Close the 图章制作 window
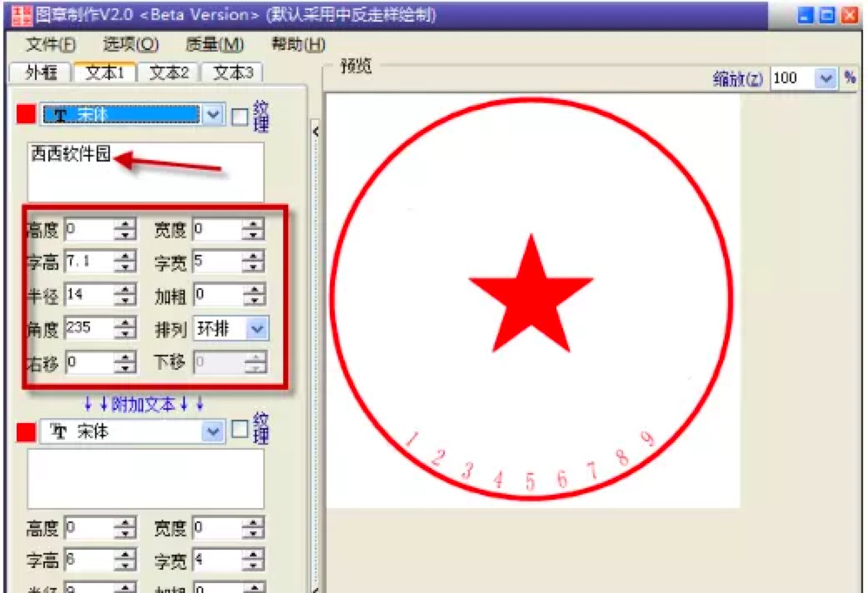The width and height of the screenshot is (868, 593). 849,15
